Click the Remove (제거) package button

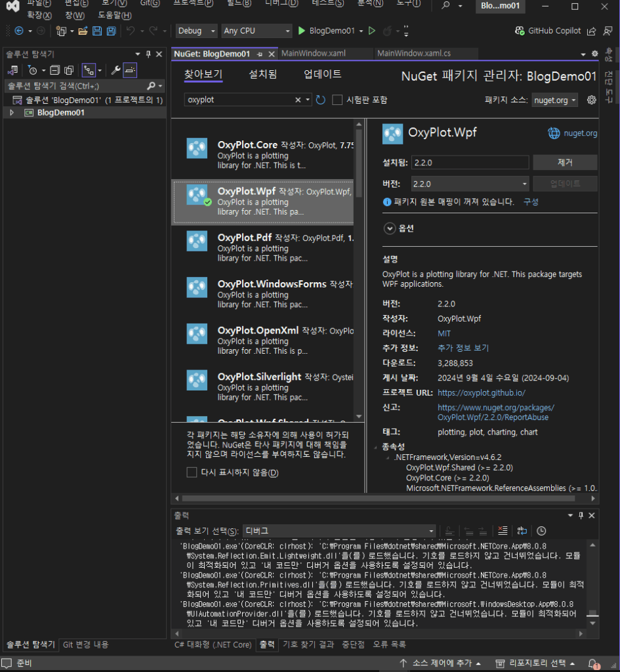pyautogui.click(x=565, y=163)
